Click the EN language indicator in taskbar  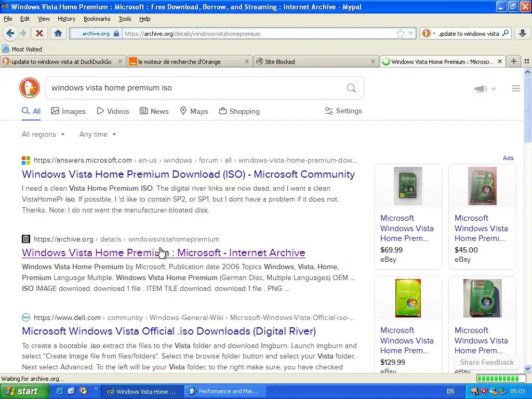click(450, 392)
